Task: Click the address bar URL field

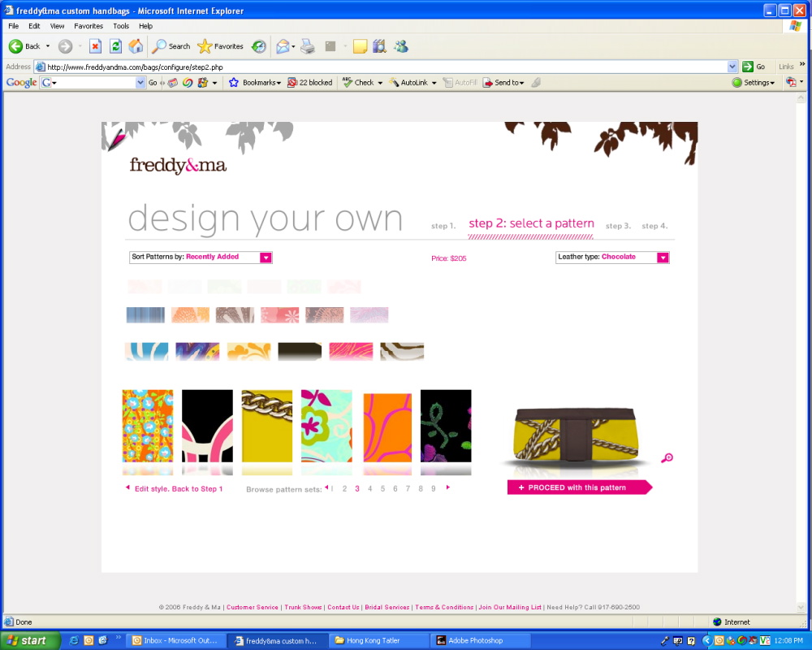Action: (x=387, y=67)
